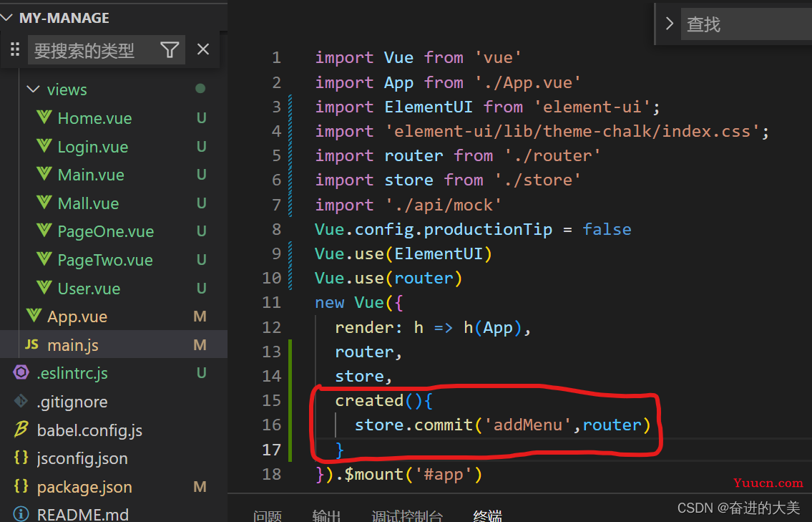Click 'ElementUI' inside Vue.use on line 9
This screenshot has height=522, width=812.
pos(438,254)
